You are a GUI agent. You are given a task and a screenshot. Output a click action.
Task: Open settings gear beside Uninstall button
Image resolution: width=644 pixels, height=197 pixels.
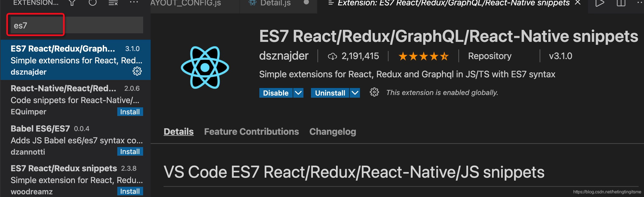[374, 92]
